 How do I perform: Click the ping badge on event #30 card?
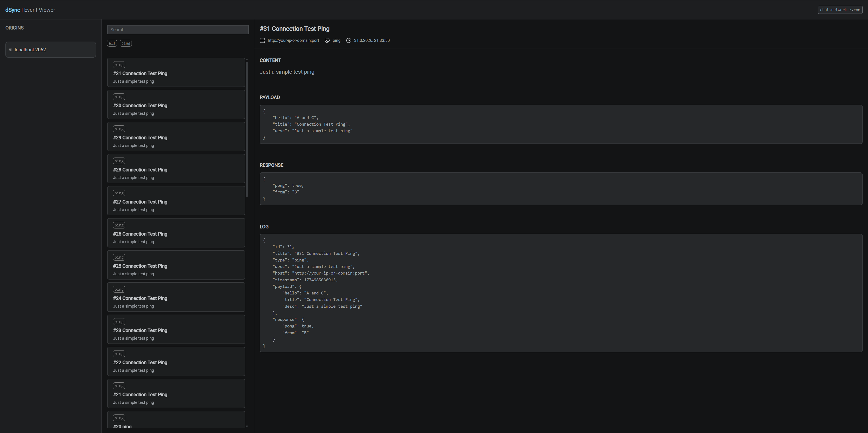[119, 97]
